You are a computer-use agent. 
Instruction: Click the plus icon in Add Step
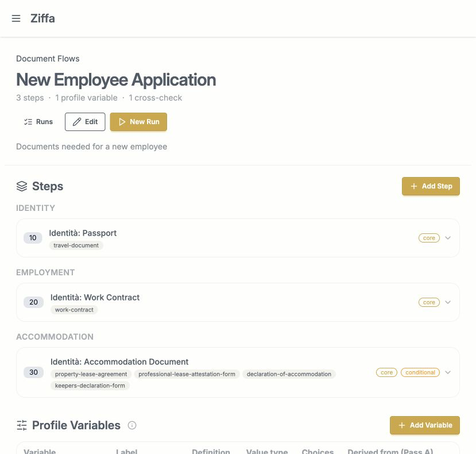pyautogui.click(x=413, y=186)
